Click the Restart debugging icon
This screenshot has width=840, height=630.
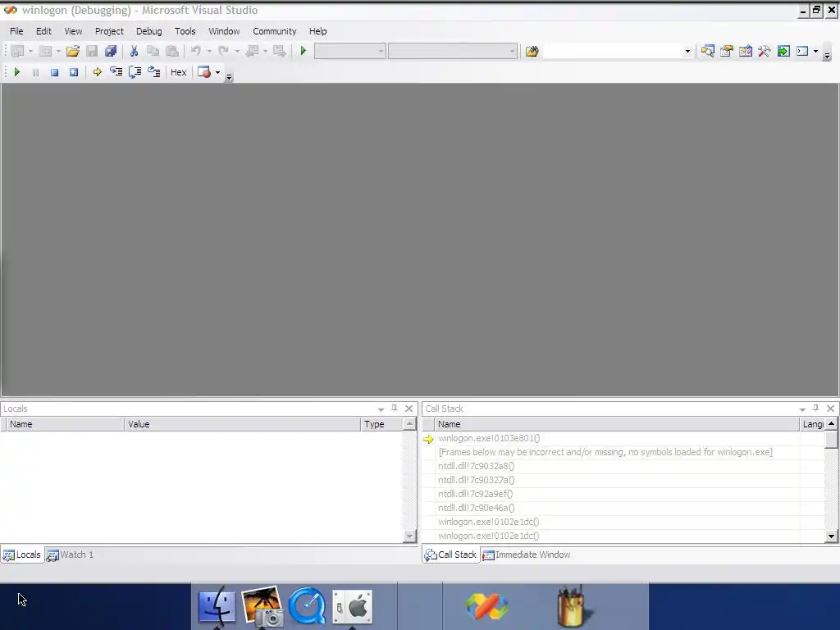point(73,72)
